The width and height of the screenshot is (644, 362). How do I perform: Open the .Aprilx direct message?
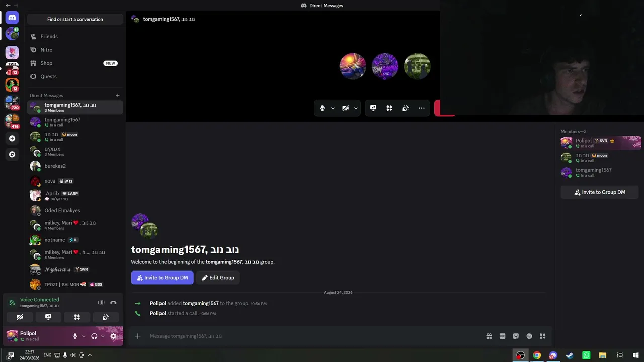(x=75, y=196)
